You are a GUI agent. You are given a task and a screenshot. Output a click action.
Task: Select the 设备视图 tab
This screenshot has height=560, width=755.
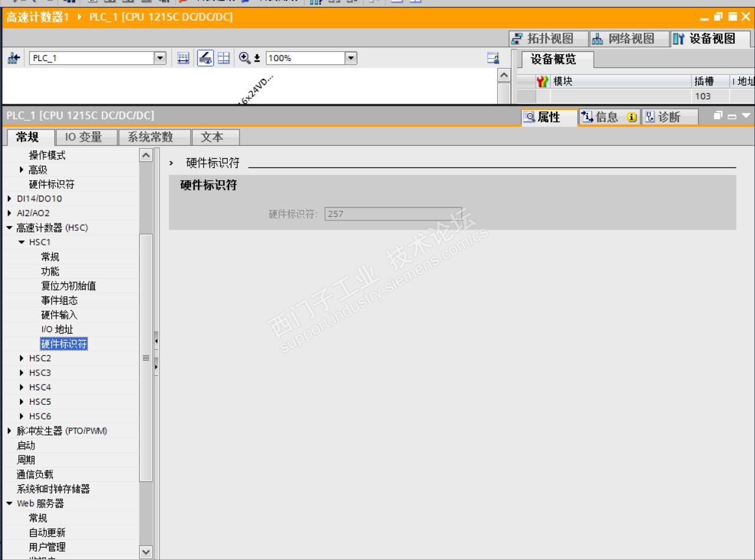point(711,39)
